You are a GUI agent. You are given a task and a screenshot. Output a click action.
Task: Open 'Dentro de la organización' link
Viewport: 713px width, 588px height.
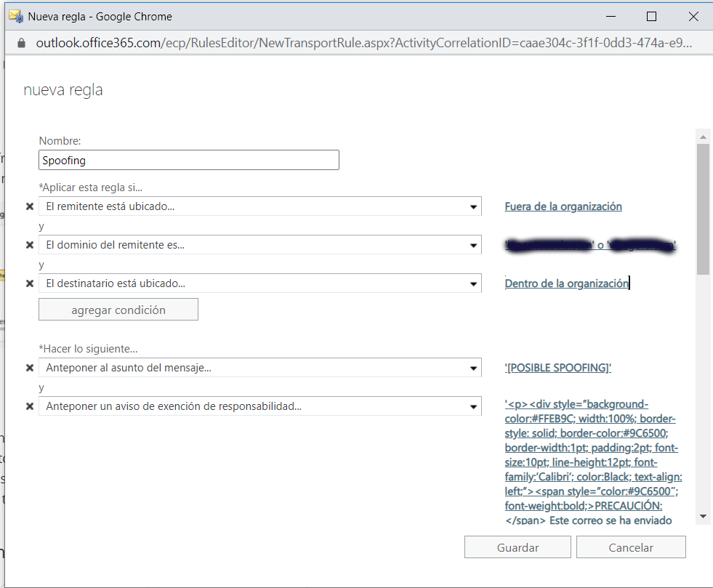566,283
